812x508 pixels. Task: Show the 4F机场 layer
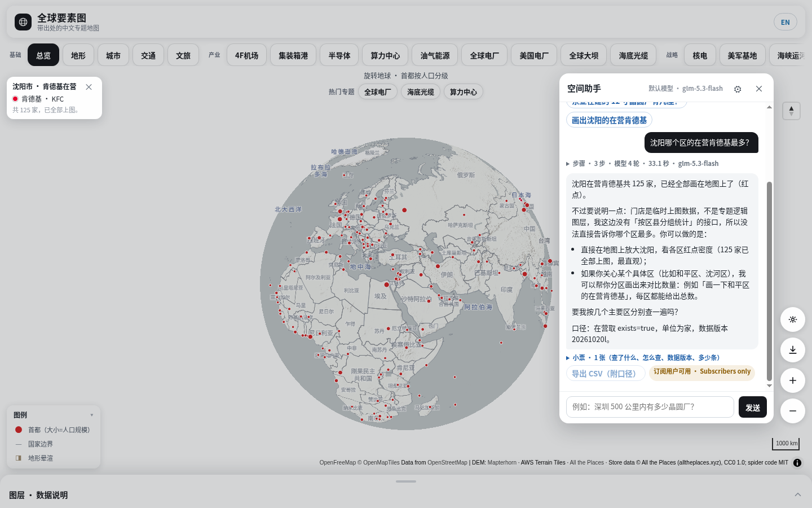(x=247, y=55)
